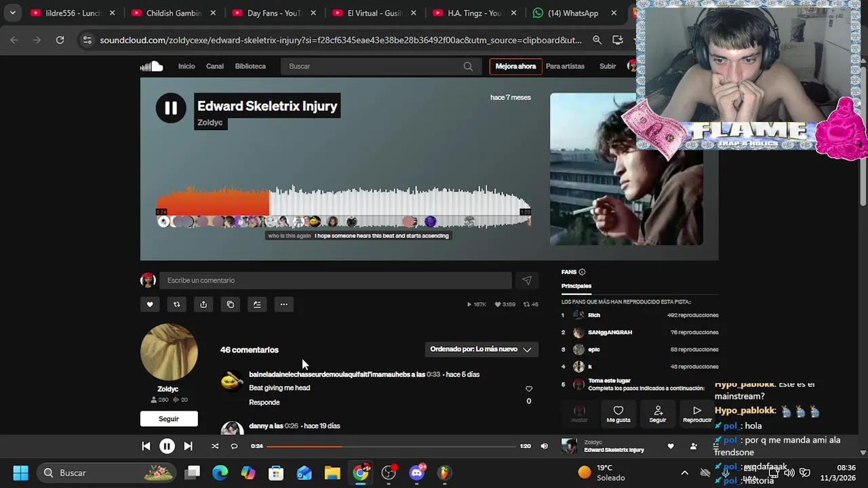Like comment 'Beat giving me head'
The width and height of the screenshot is (868, 488).
tap(529, 389)
